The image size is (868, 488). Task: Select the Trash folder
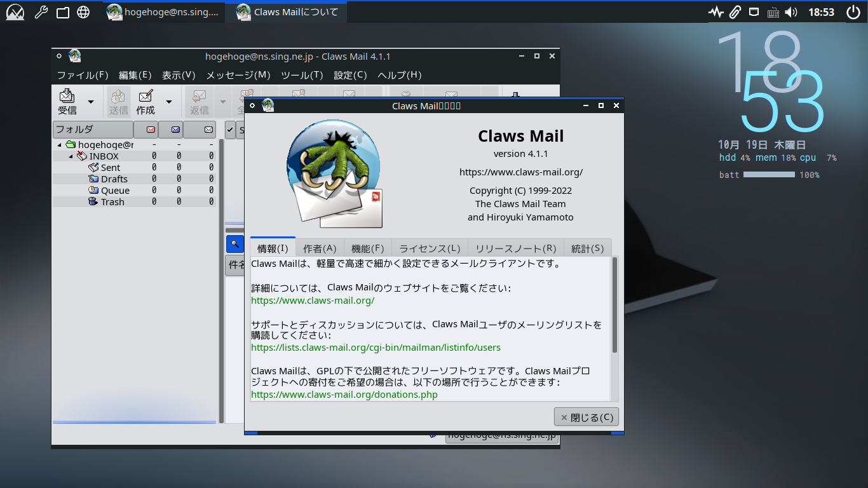point(134,202)
